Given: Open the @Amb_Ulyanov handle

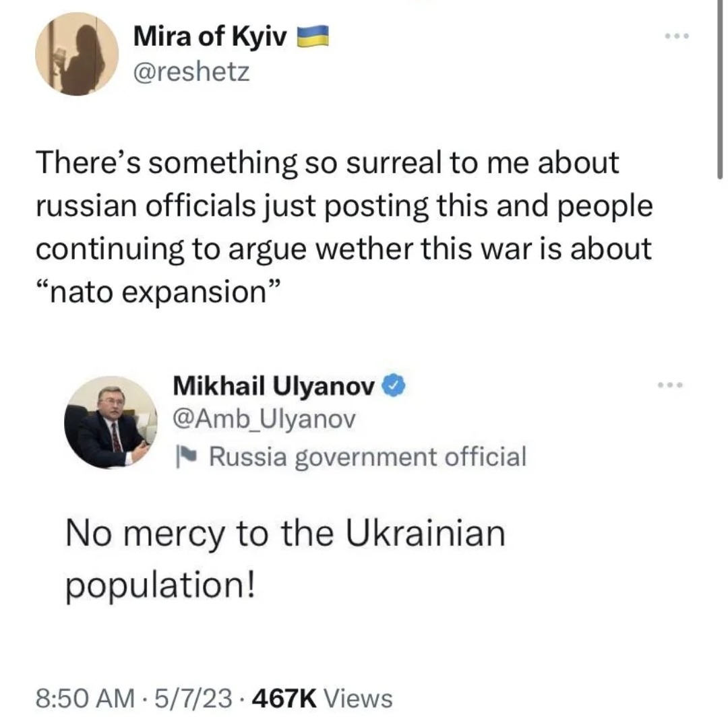Looking at the screenshot, I should pyautogui.click(x=264, y=419).
